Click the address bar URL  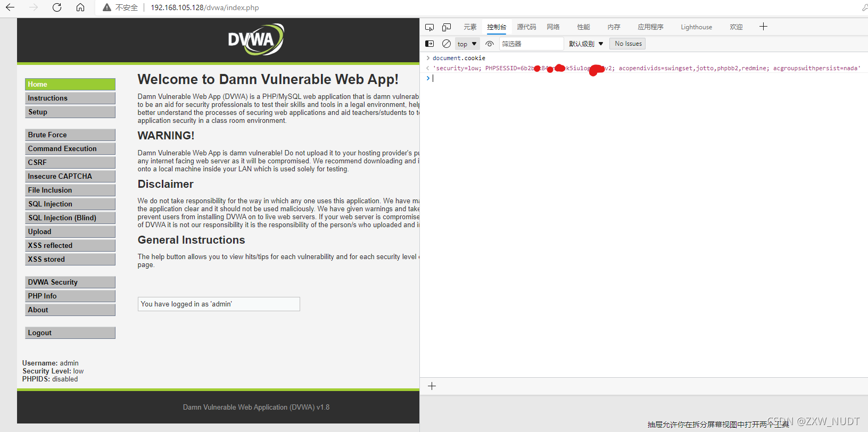coord(205,7)
